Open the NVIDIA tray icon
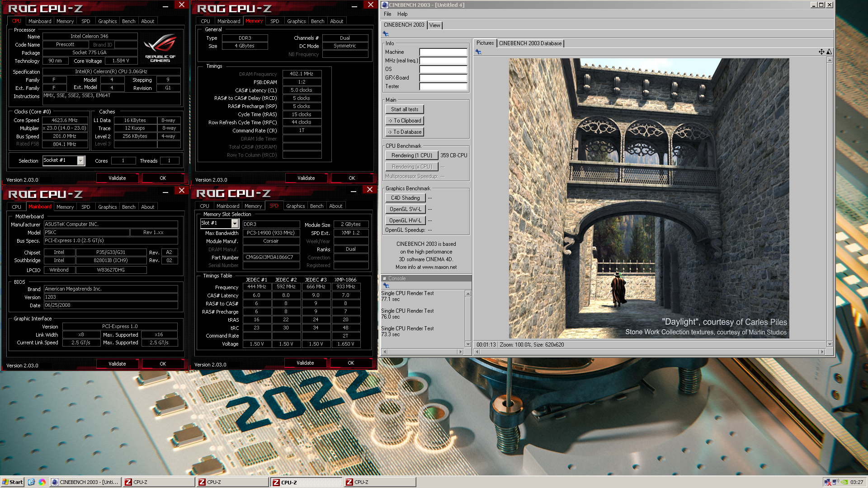The width and height of the screenshot is (868, 488). pos(844,482)
